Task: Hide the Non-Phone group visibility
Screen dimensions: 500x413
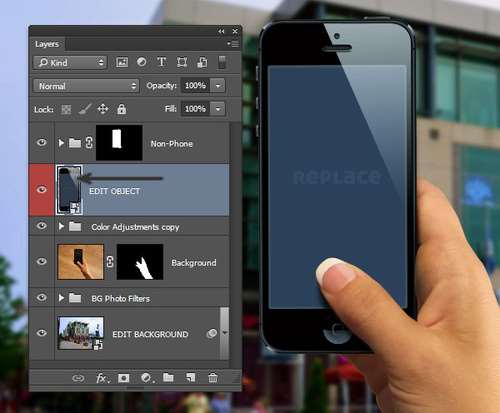Action: point(42,143)
